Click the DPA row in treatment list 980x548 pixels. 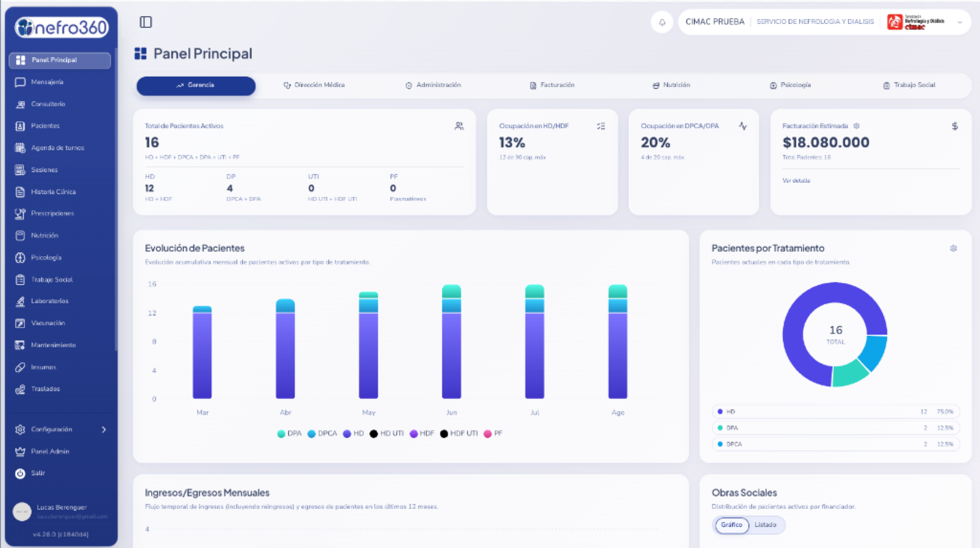pyautogui.click(x=835, y=428)
